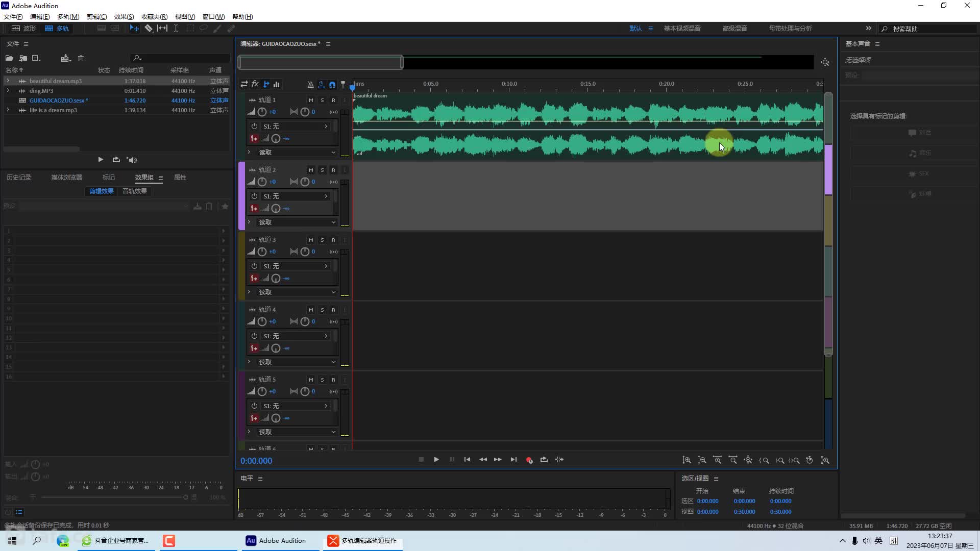The height and width of the screenshot is (551, 980).
Task: Click the Insert into Multitrack icon
Action: point(65,58)
